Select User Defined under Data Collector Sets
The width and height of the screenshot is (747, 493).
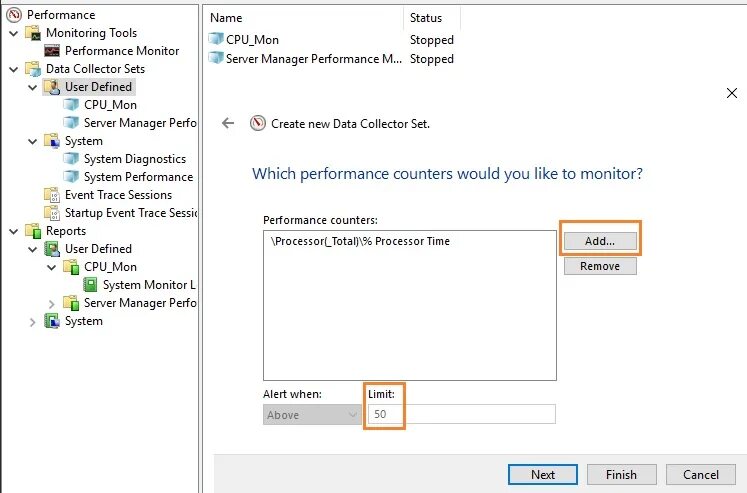pos(98,87)
